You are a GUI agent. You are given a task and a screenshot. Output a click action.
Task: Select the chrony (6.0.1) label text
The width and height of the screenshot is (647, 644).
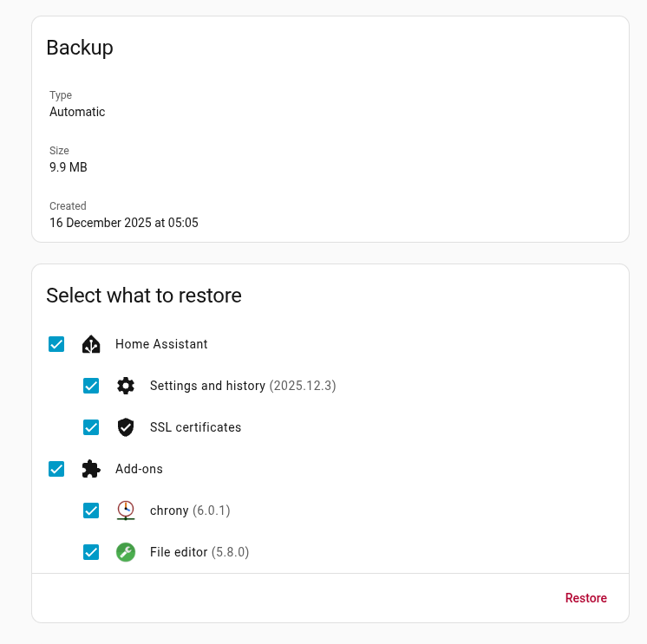189,511
